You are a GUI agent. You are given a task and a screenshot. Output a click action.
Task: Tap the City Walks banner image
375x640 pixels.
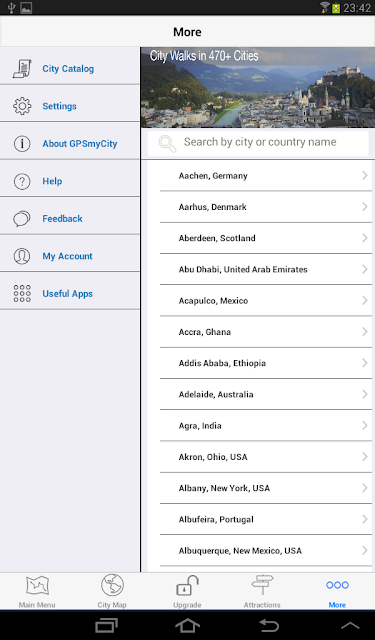click(x=258, y=87)
